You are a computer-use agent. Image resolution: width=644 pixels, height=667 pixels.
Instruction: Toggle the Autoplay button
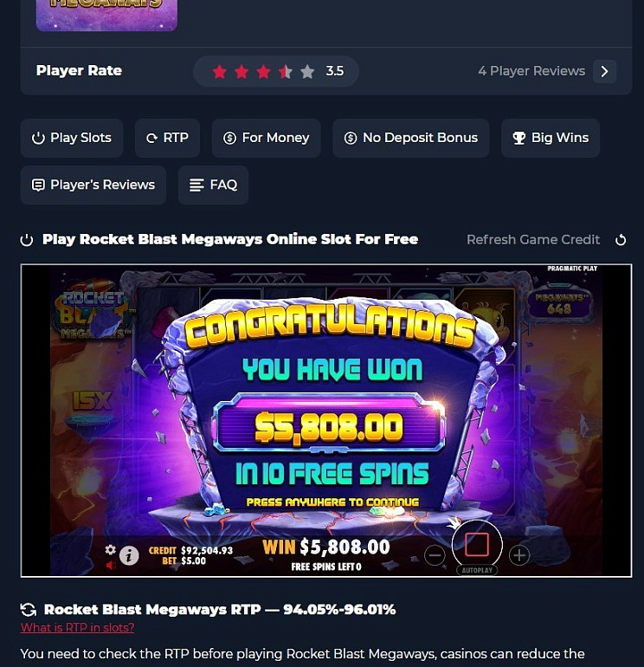pyautogui.click(x=477, y=571)
